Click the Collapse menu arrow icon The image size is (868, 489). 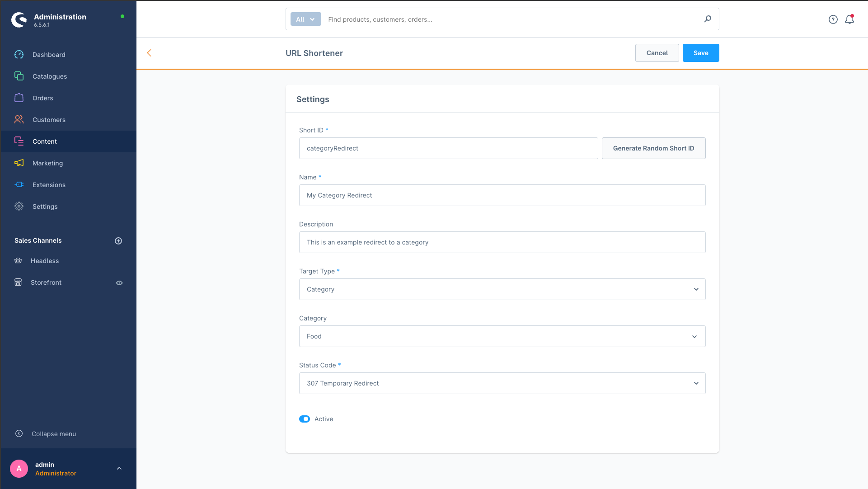click(x=19, y=434)
